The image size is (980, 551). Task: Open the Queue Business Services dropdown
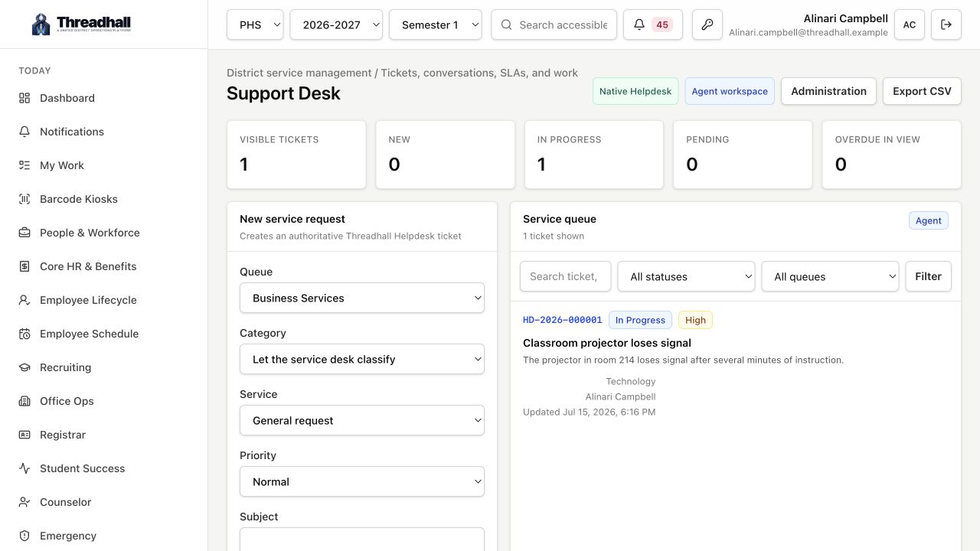point(362,298)
